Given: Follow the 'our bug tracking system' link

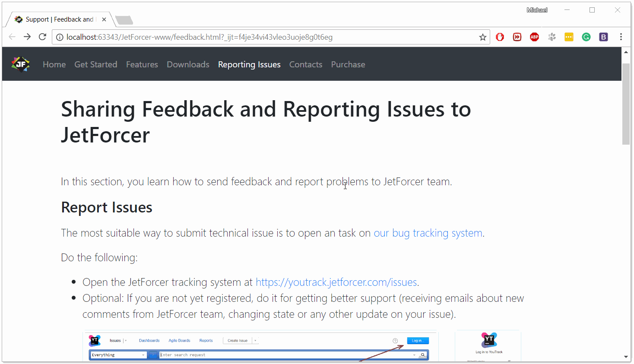Looking at the screenshot, I should click(428, 233).
